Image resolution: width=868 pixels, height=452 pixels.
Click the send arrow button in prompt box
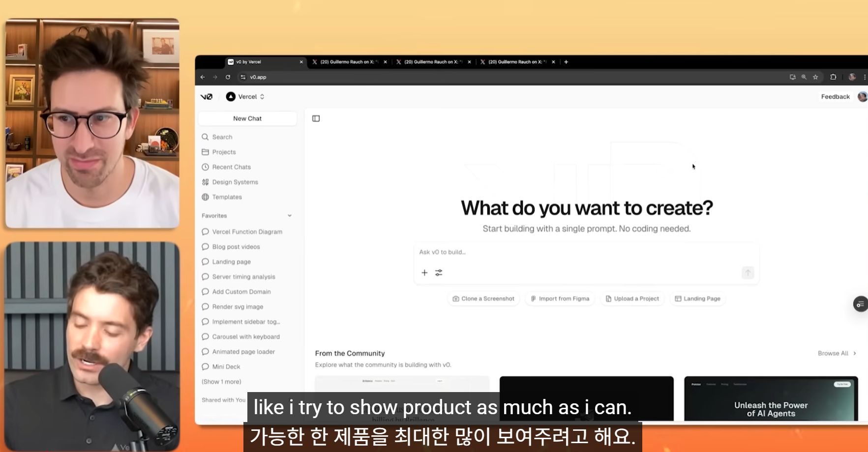pos(748,273)
